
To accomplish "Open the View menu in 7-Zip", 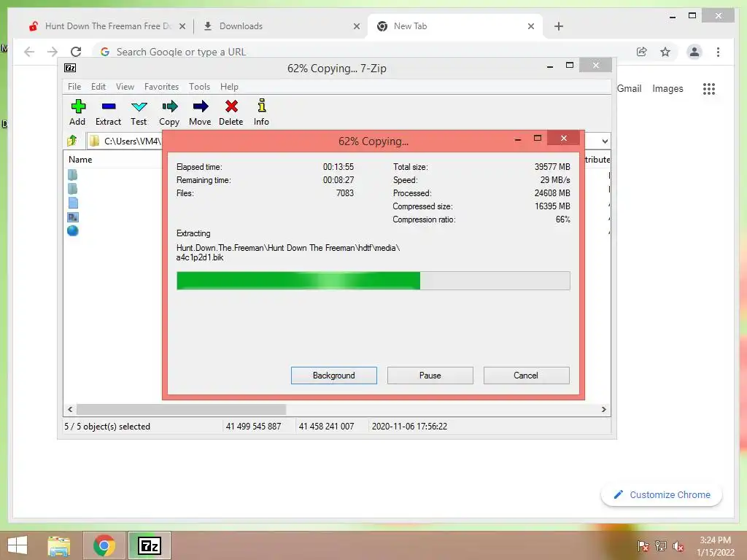I will pyautogui.click(x=125, y=87).
